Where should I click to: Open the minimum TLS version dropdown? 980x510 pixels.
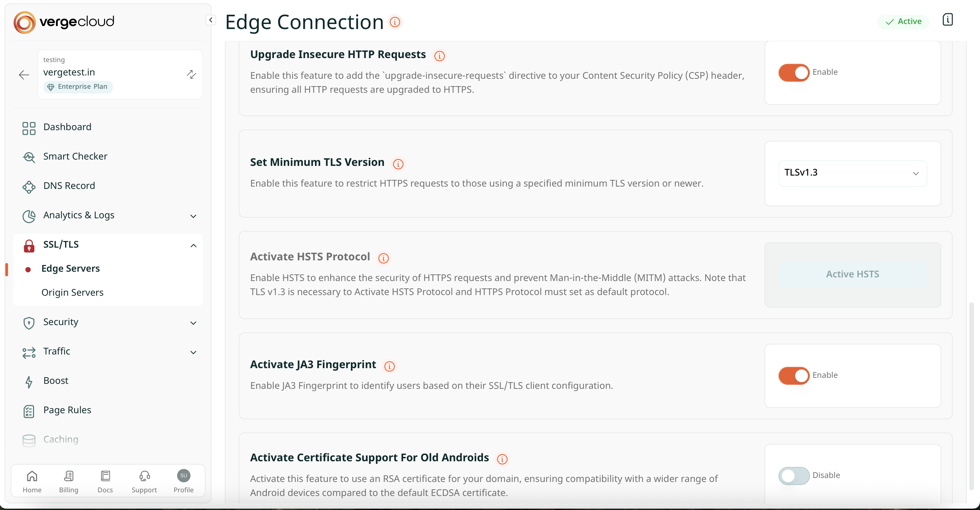tap(852, 173)
